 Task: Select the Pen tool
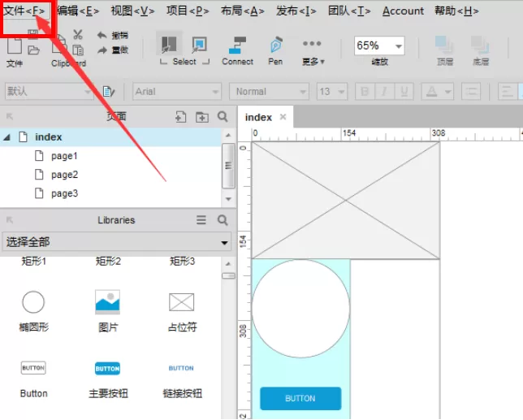276,50
